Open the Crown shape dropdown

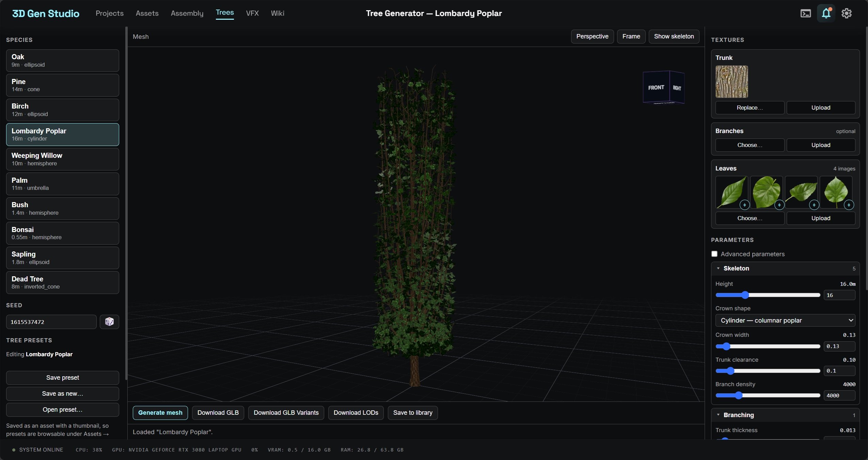pos(785,321)
